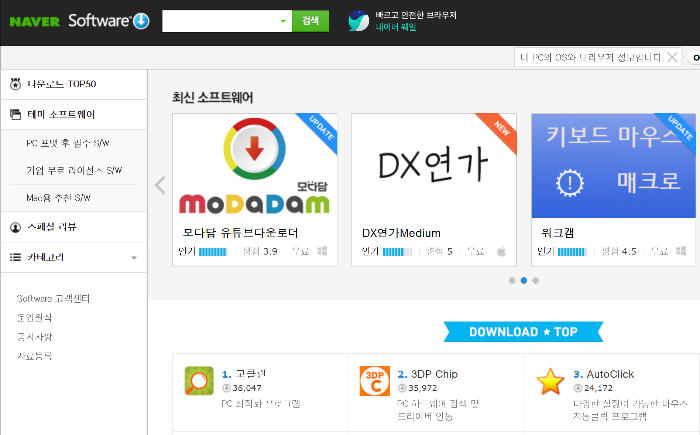Screen dimensions: 700x435
Task: Open Software home via download arrow logo
Action: pos(142,21)
